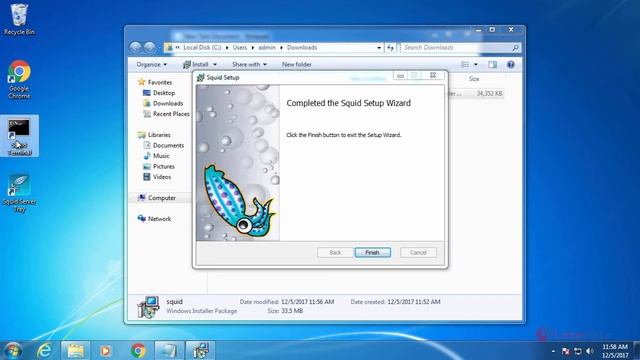This screenshot has height=360, width=640.
Task: Click Back in Squid Setup
Action: pyautogui.click(x=335, y=253)
